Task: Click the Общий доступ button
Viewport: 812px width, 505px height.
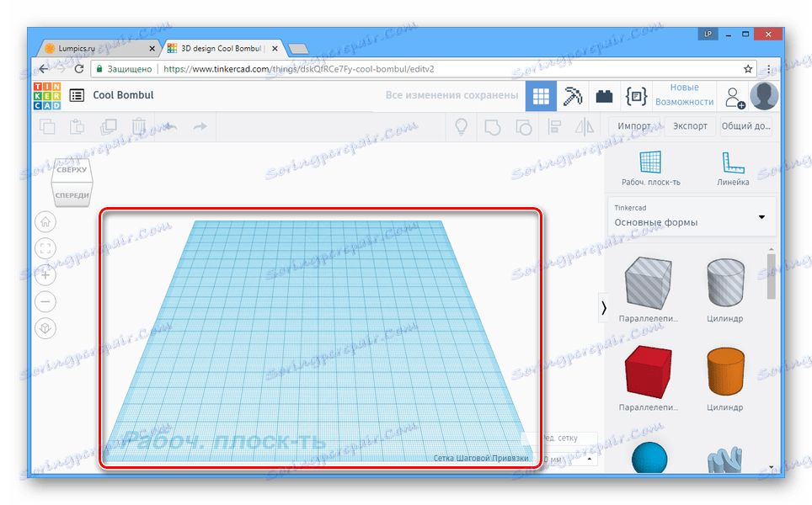Action: [746, 126]
